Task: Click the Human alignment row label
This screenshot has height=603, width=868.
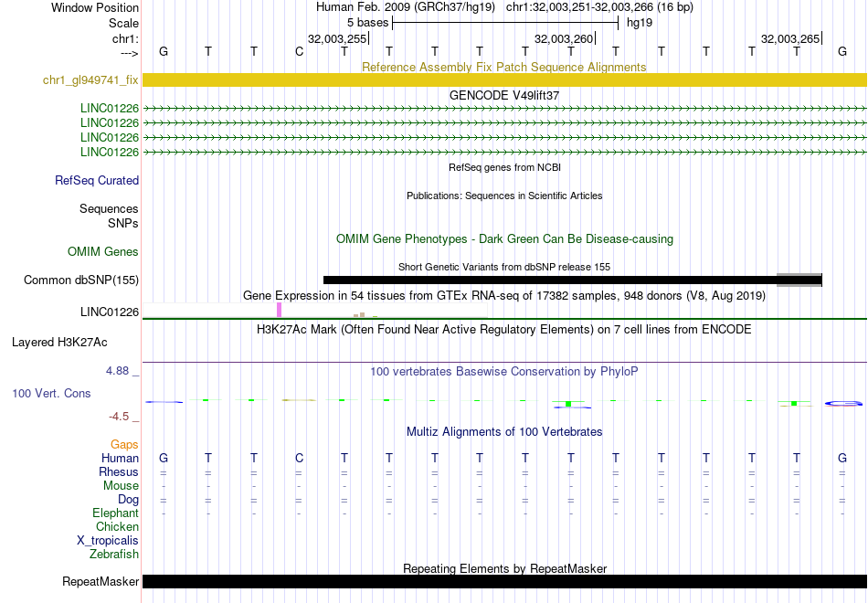Action: click(x=120, y=459)
